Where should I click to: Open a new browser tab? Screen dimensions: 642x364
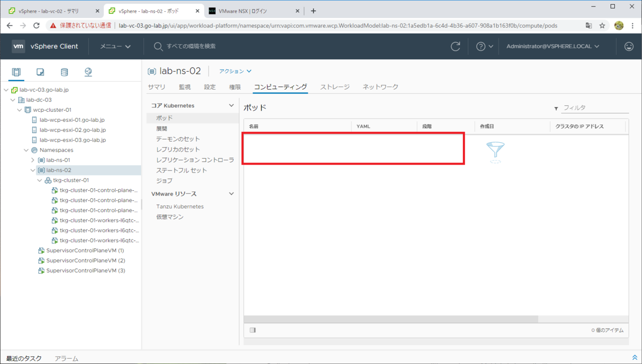click(314, 11)
